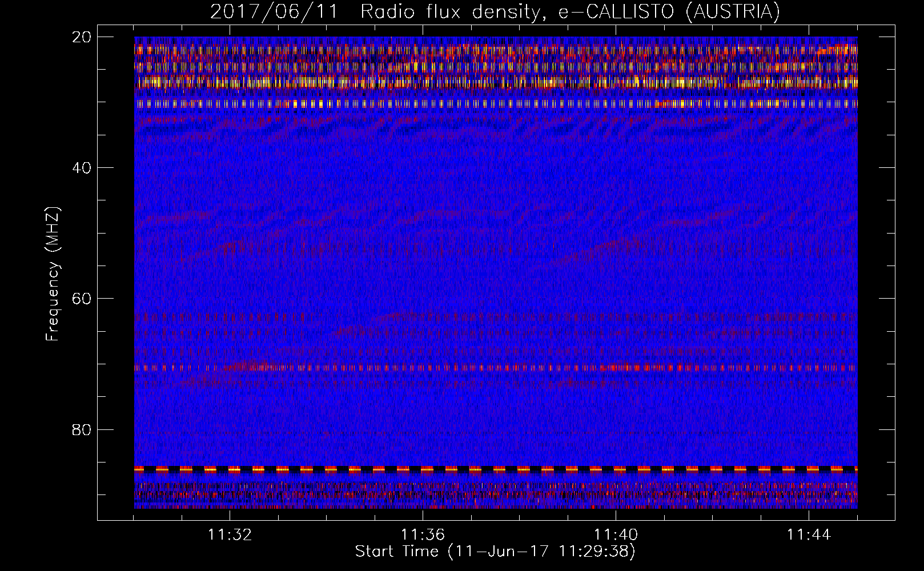
Task: Select time tick label "11:32"
Action: pos(230,535)
